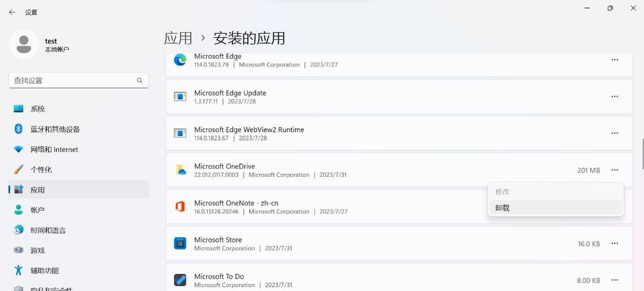The width and height of the screenshot is (644, 291).
Task: Click the 应用 breadcrumb link
Action: [x=178, y=38]
